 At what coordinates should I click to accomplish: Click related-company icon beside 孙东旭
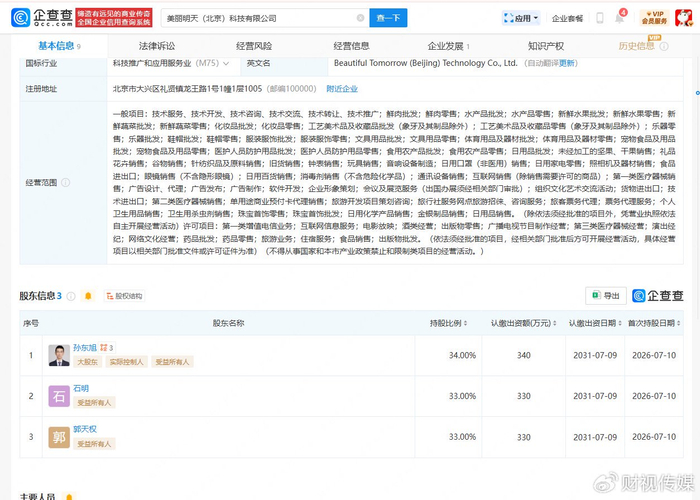107,347
